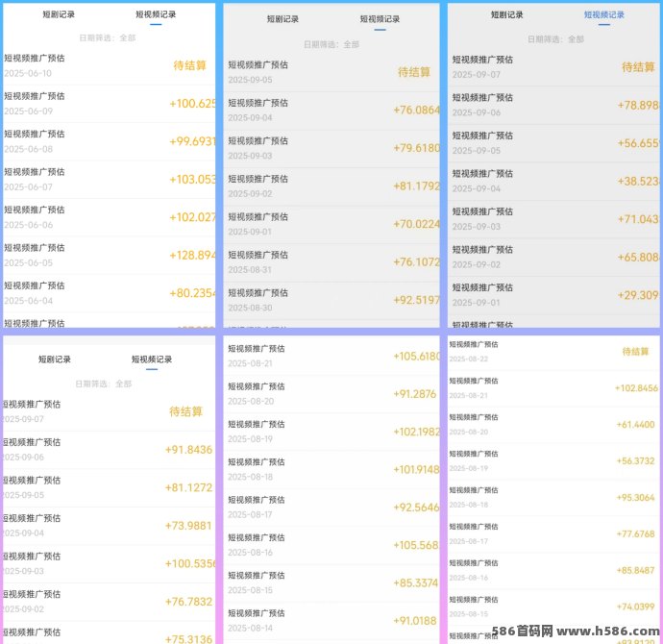This screenshot has width=663, height=644.
Task: Select the amount +56.655
Action: pyautogui.click(x=638, y=143)
